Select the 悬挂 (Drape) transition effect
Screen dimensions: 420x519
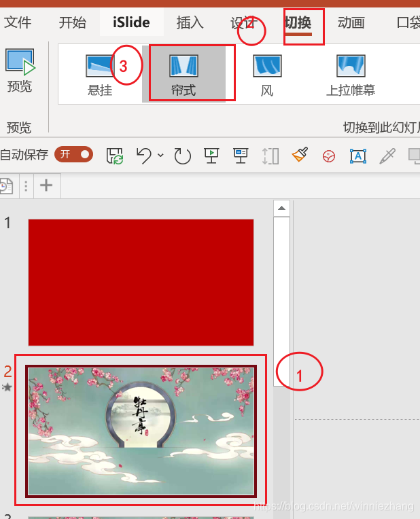(x=100, y=75)
